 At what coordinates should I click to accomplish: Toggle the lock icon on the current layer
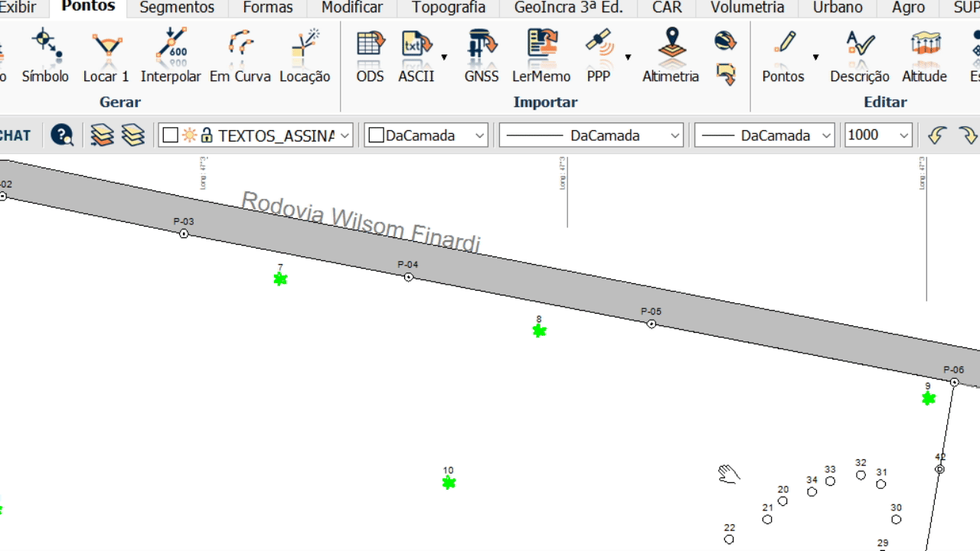coord(207,135)
